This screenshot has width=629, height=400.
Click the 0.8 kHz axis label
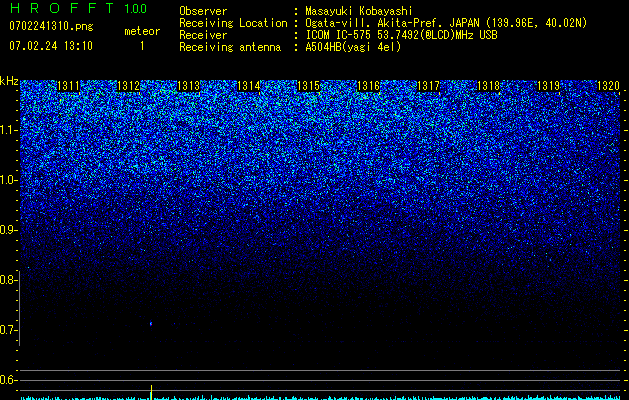[8, 280]
